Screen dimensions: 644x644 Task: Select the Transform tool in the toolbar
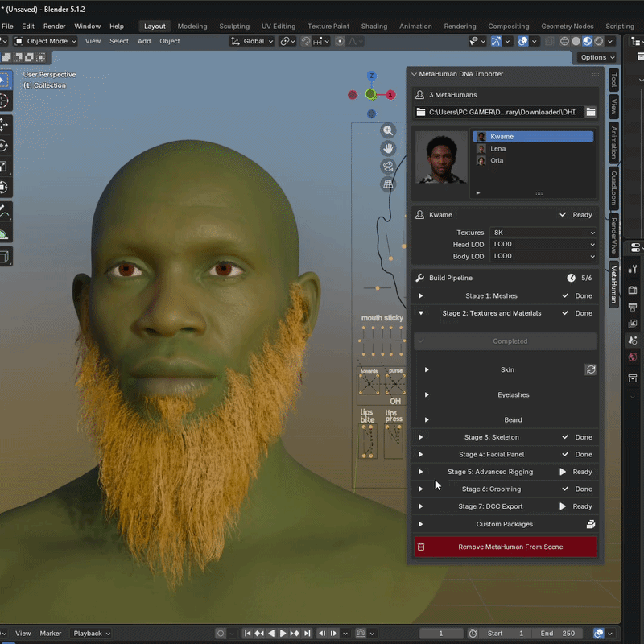[4, 188]
